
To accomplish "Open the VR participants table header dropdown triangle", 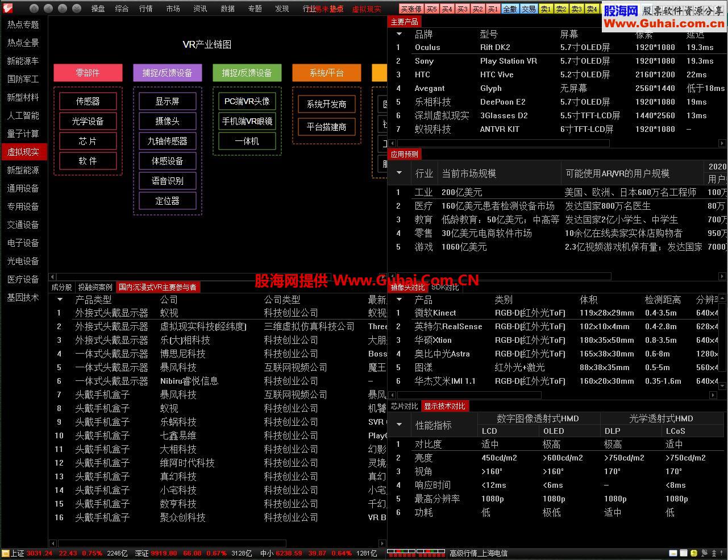I will 60,300.
